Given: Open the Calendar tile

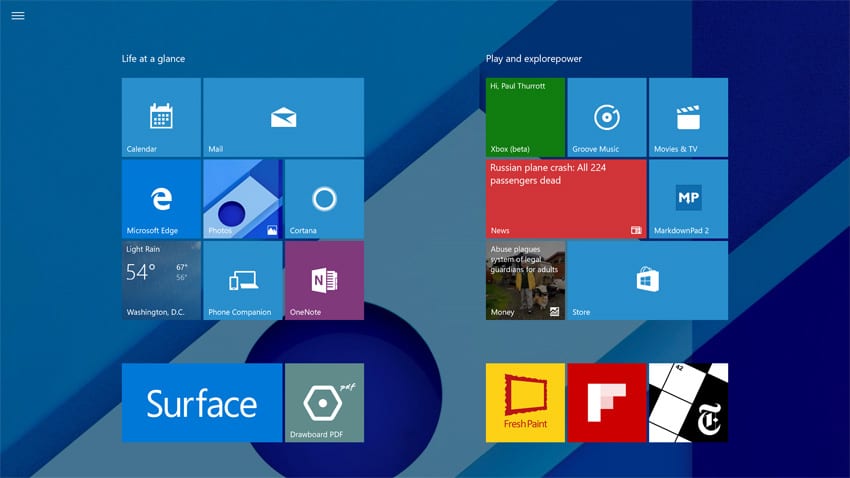Looking at the screenshot, I should 161,117.
